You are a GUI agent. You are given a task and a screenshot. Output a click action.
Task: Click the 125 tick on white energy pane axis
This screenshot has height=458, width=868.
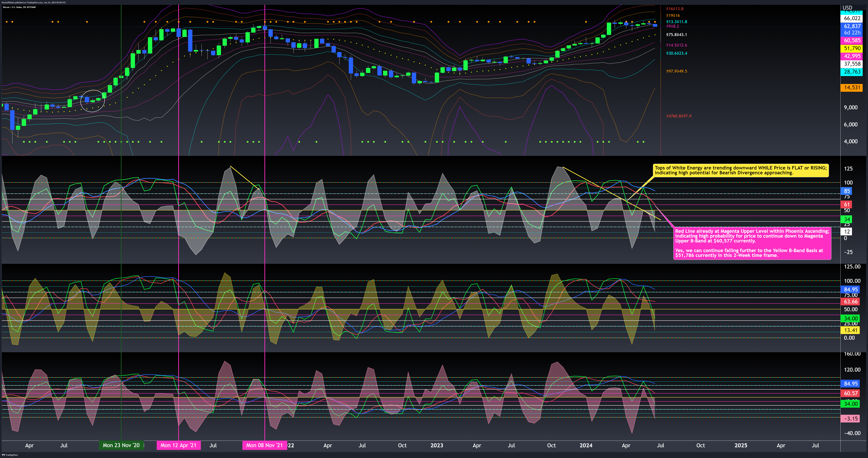point(848,168)
